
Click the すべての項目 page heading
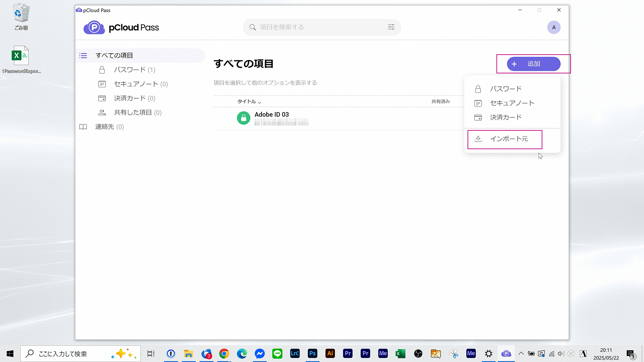[x=244, y=64]
